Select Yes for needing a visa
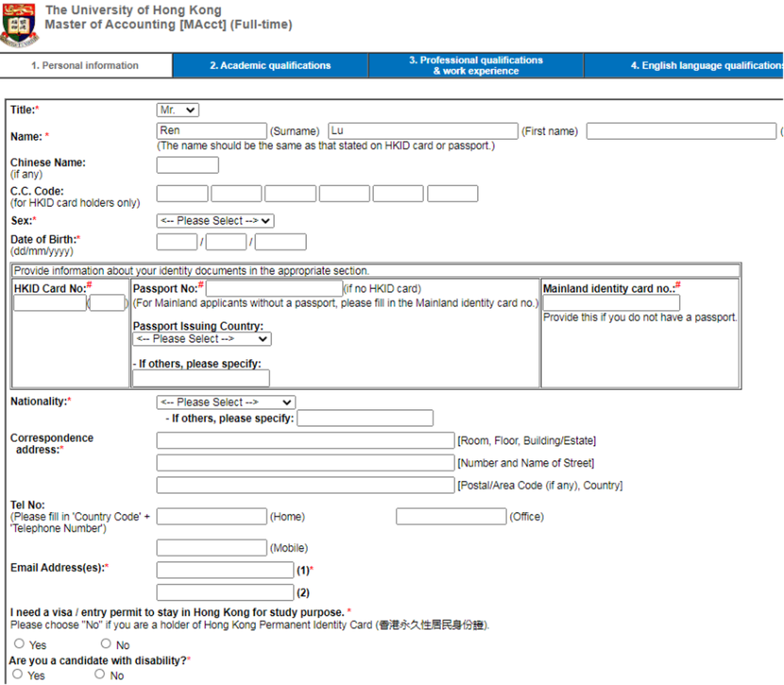This screenshot has height=685, width=784. pos(19,644)
